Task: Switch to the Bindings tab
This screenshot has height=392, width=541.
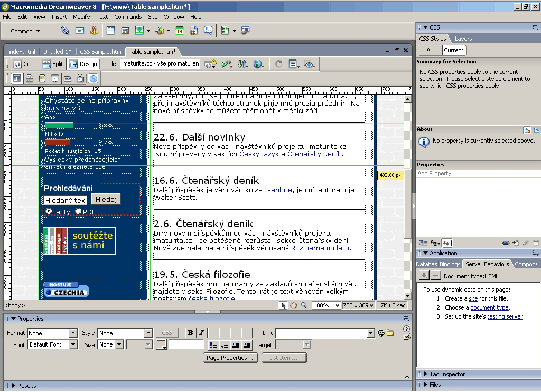Action: point(450,264)
